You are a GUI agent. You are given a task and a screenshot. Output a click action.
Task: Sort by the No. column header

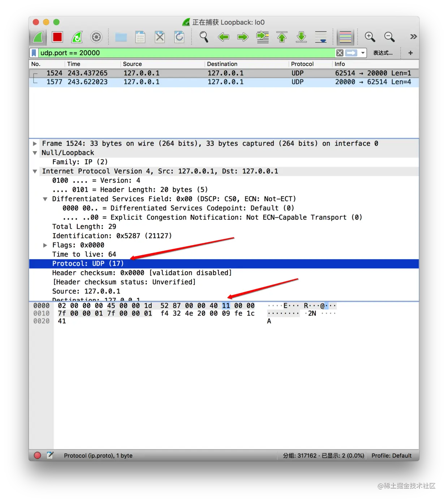pos(46,64)
